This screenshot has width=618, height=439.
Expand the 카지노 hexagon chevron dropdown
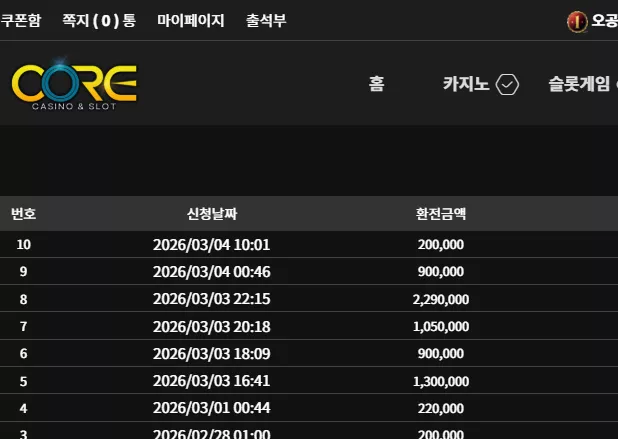tap(507, 84)
